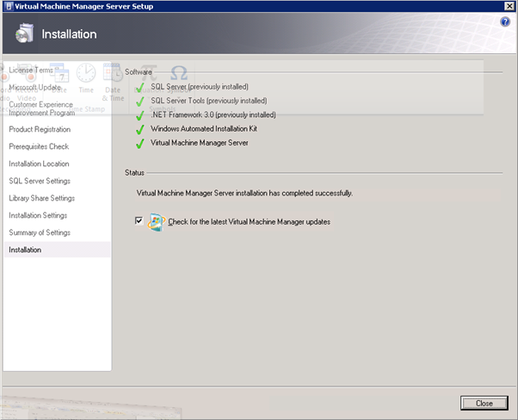Click the Virtual Machine Manager Server list text
518x420 pixels.
[200, 143]
